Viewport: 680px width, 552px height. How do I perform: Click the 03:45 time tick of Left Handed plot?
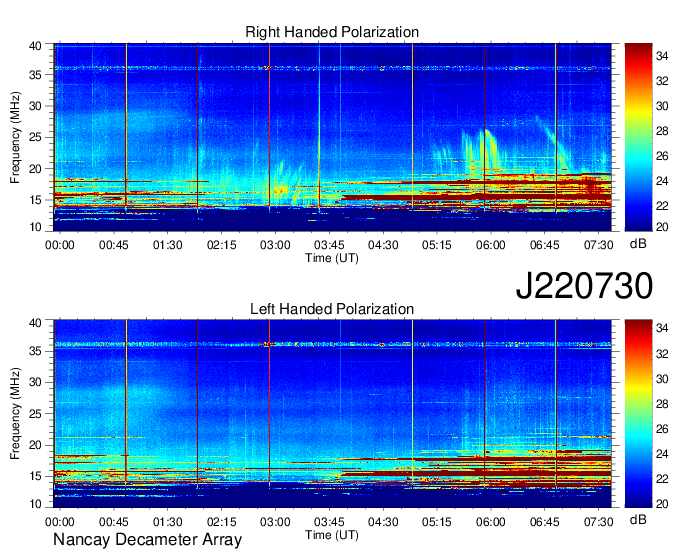[329, 522]
